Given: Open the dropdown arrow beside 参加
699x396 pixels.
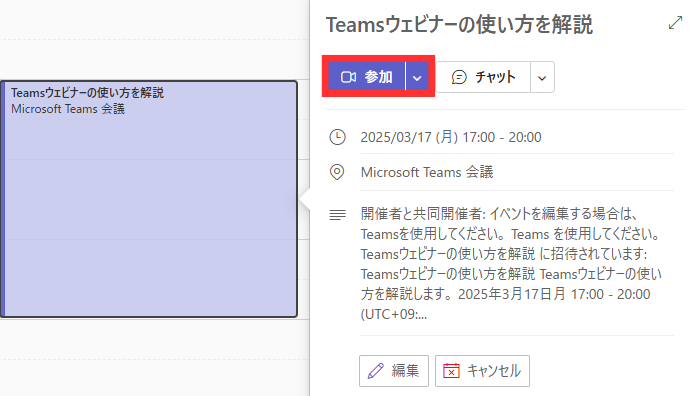Looking at the screenshot, I should [x=417, y=77].
